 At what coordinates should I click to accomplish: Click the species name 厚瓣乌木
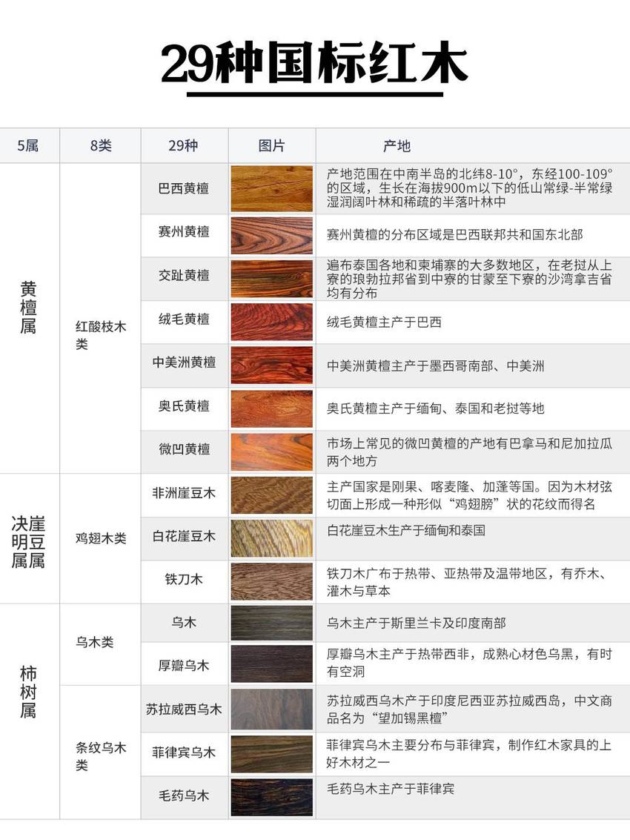(x=184, y=666)
